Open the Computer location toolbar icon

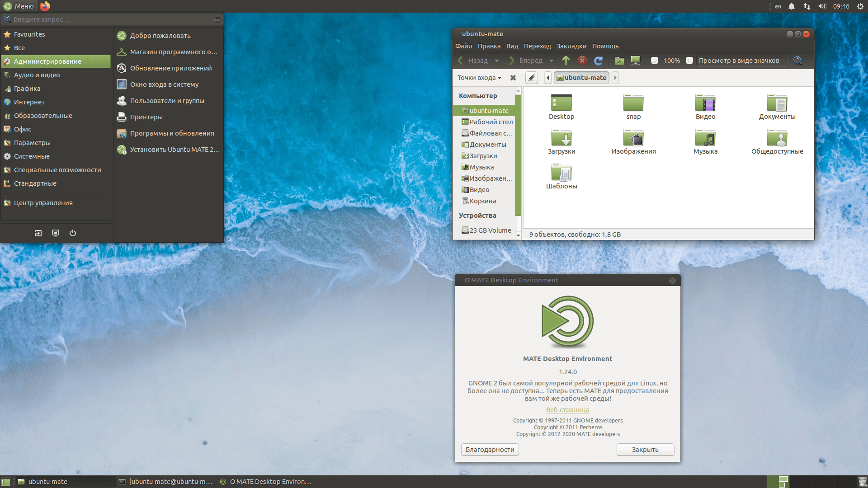click(636, 61)
